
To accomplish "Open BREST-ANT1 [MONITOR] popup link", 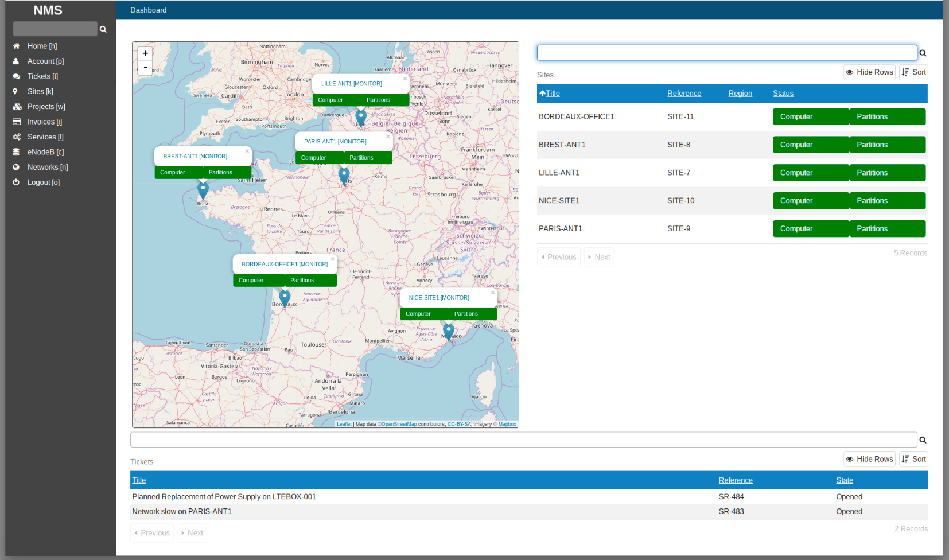I will point(195,156).
